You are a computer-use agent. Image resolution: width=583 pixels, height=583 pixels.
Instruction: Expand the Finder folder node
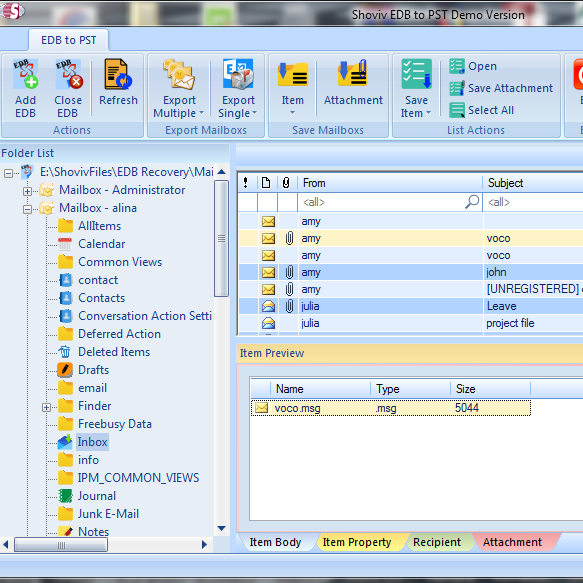[46, 407]
